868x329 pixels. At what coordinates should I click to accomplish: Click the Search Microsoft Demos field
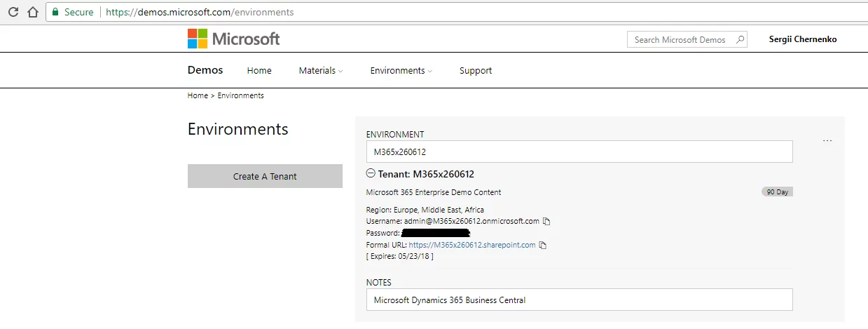point(680,39)
